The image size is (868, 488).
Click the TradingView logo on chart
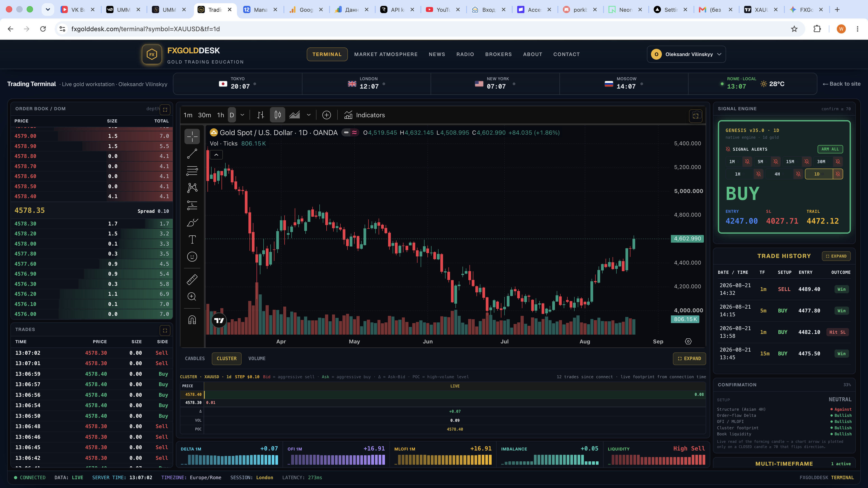click(219, 321)
